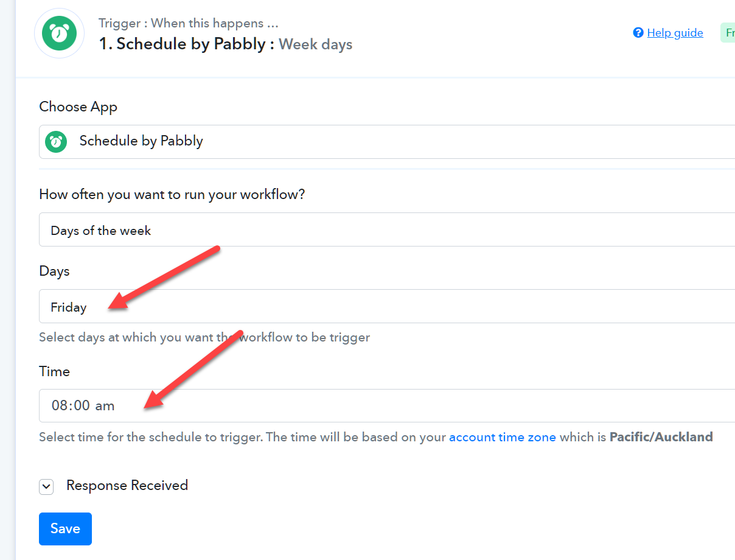This screenshot has height=560, width=735.
Task: Open the Choose App dropdown showing Schedule by Pabbly
Action: tap(387, 142)
